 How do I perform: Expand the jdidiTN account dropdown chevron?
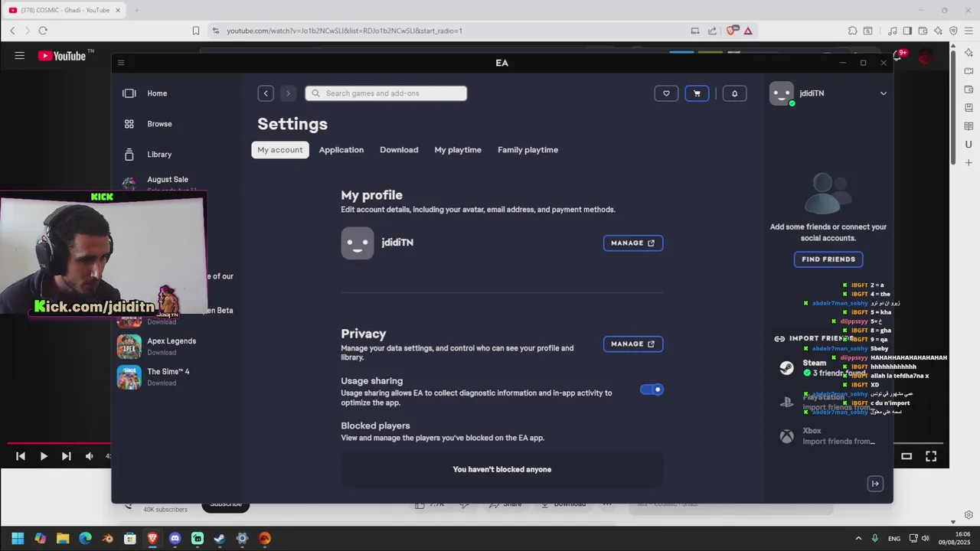pyautogui.click(x=883, y=93)
